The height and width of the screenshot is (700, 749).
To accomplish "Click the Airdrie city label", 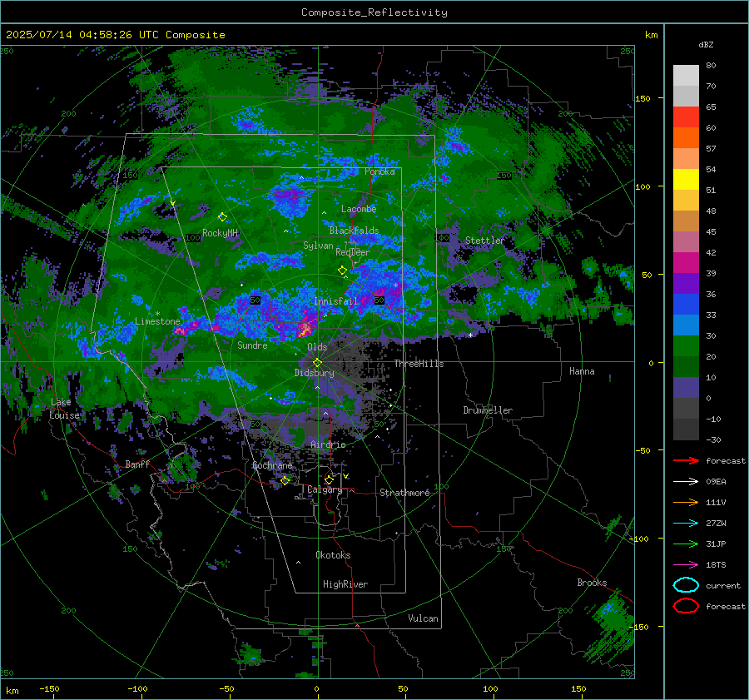I will (x=328, y=444).
